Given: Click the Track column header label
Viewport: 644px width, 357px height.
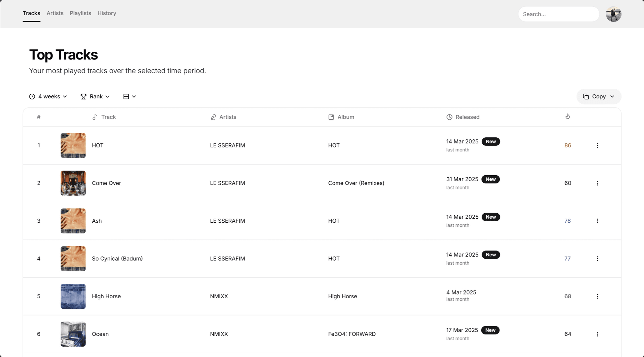Looking at the screenshot, I should coord(108,117).
